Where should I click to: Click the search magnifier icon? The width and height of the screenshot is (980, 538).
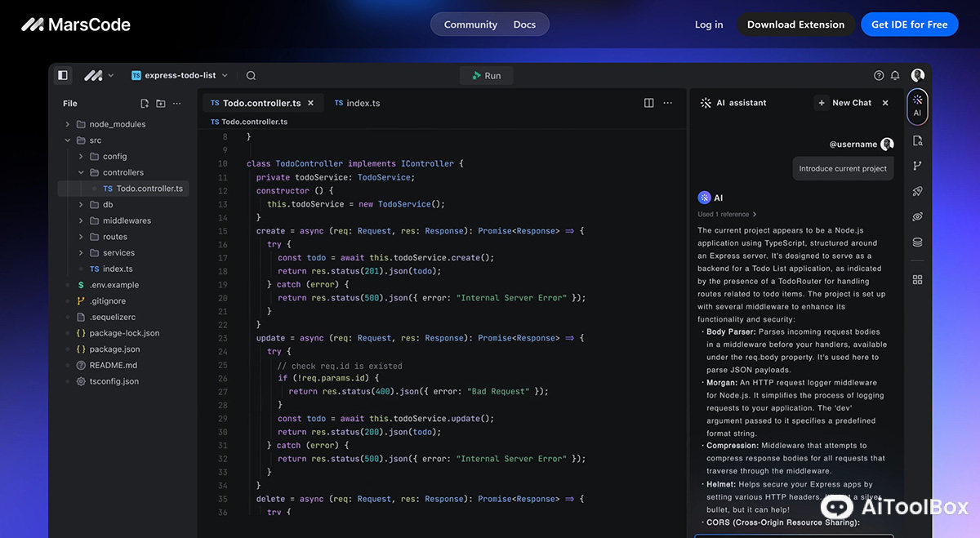pos(251,75)
